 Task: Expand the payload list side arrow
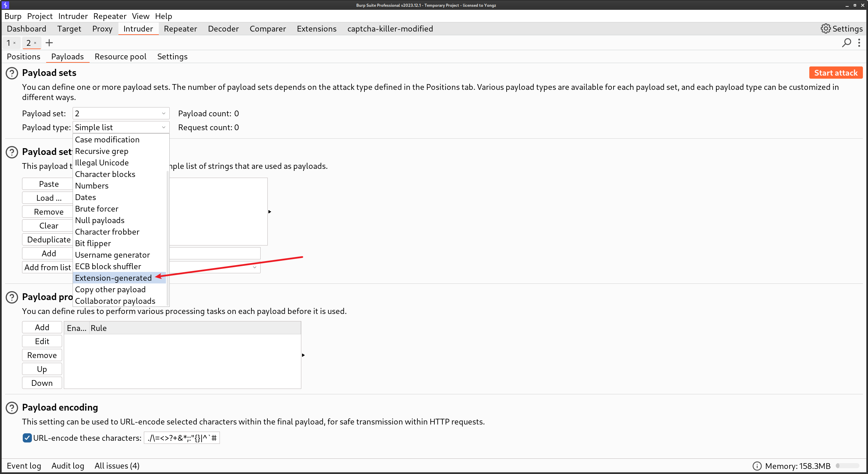coord(270,212)
